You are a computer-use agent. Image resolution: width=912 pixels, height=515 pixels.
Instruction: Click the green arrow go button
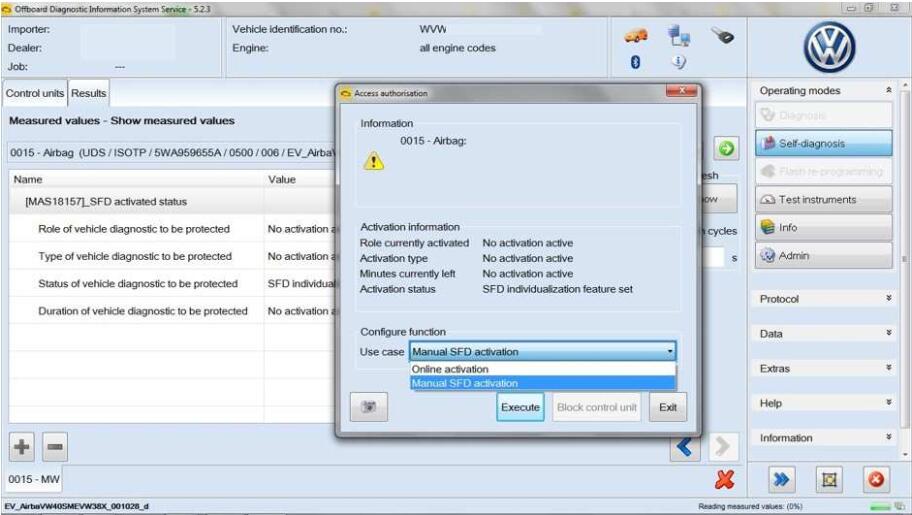tap(726, 149)
